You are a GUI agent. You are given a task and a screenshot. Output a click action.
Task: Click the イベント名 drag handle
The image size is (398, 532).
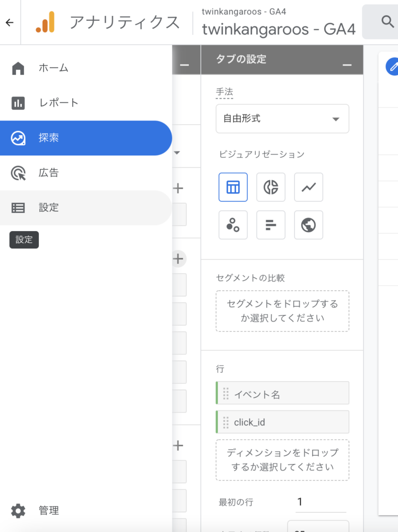(x=226, y=394)
